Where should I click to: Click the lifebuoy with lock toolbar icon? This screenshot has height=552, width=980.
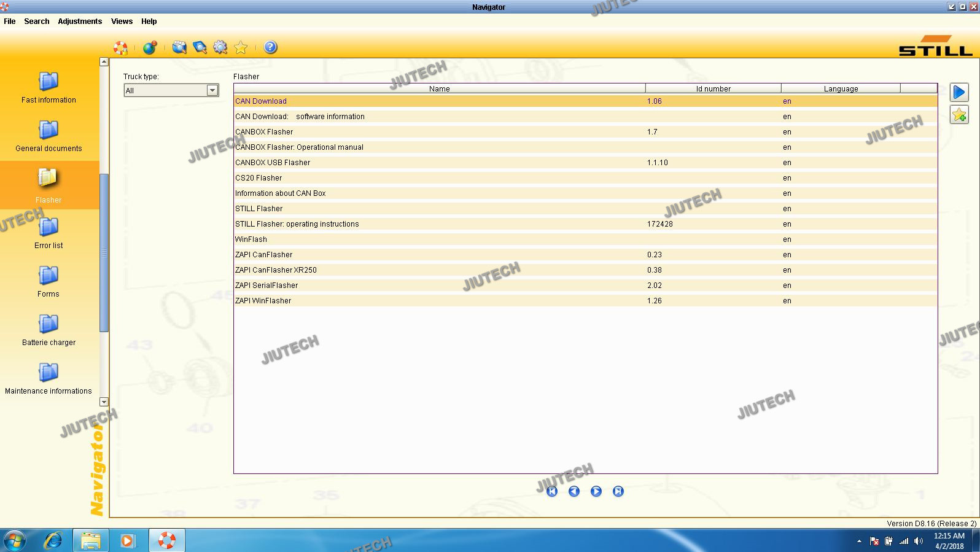[x=121, y=47]
